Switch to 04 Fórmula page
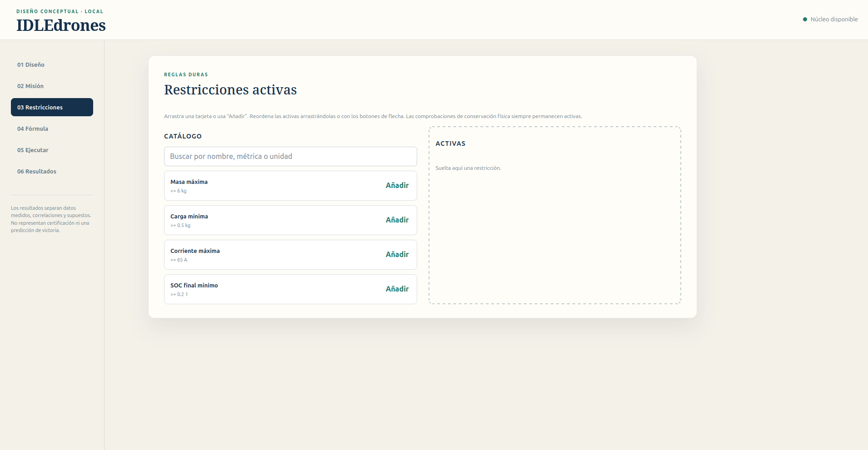 [x=52, y=129]
